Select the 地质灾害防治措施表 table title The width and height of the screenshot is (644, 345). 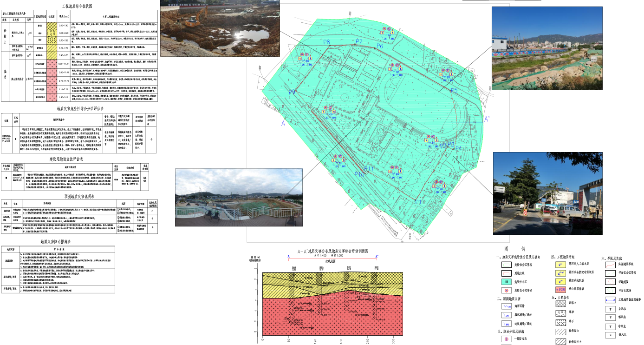click(x=55, y=242)
